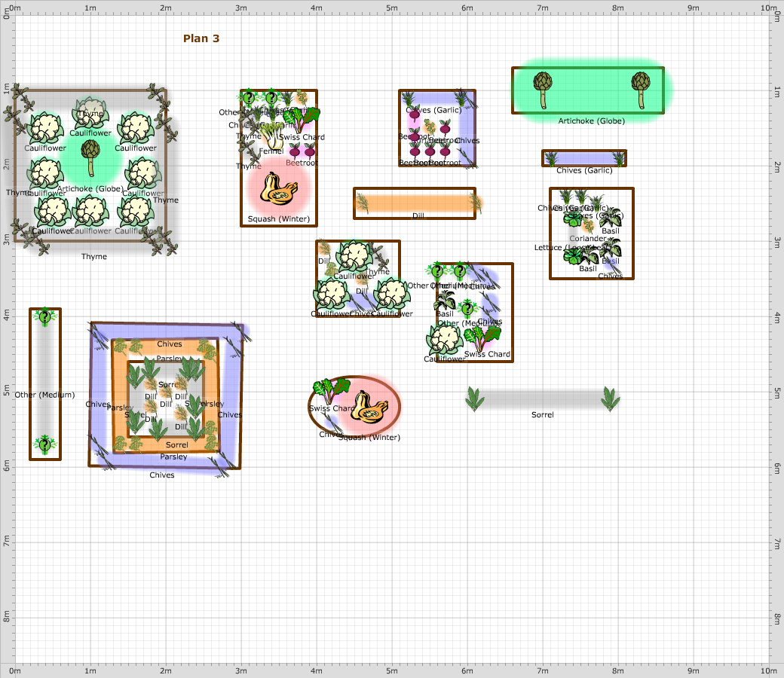Image resolution: width=784 pixels, height=678 pixels.
Task: Click the Plan 3 title label
Action: [201, 38]
